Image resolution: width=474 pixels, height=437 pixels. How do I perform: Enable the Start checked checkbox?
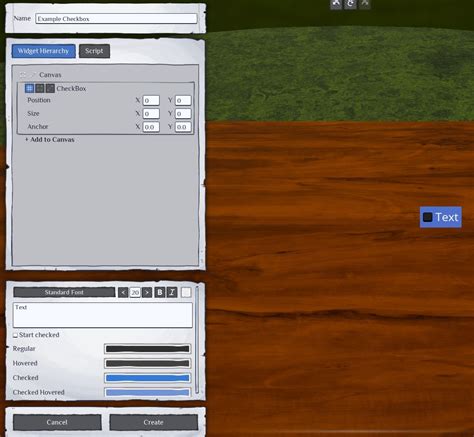point(15,335)
